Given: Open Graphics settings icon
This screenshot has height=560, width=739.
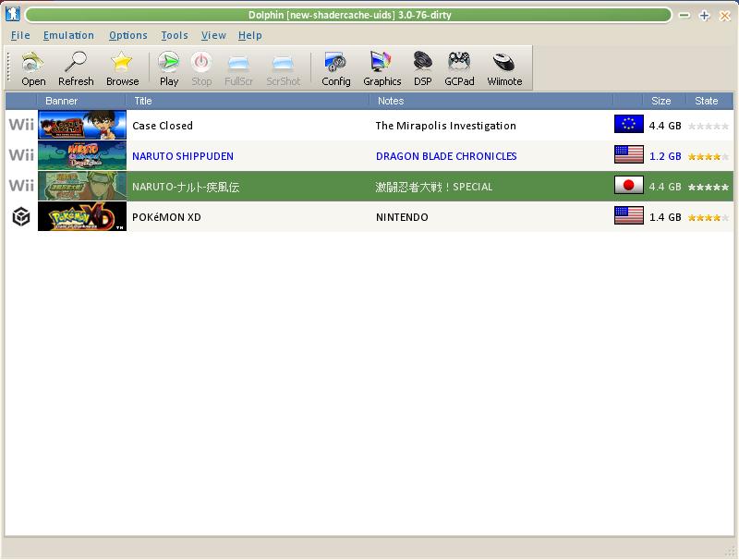Looking at the screenshot, I should point(382,62).
